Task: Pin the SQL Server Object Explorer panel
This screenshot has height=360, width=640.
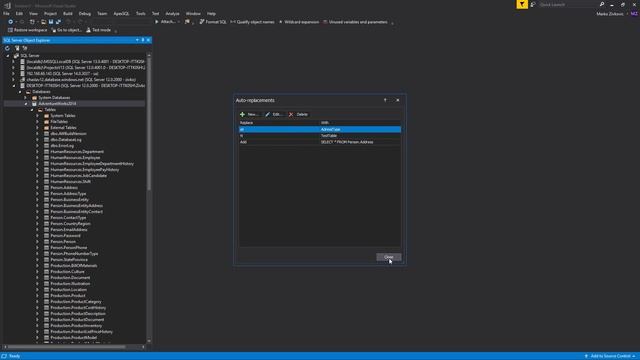Action: 143,40
